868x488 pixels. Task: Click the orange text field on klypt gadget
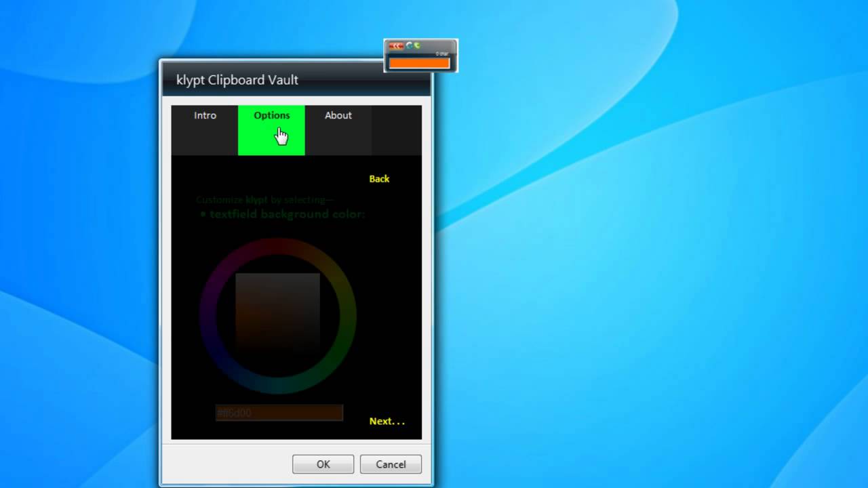[x=419, y=63]
